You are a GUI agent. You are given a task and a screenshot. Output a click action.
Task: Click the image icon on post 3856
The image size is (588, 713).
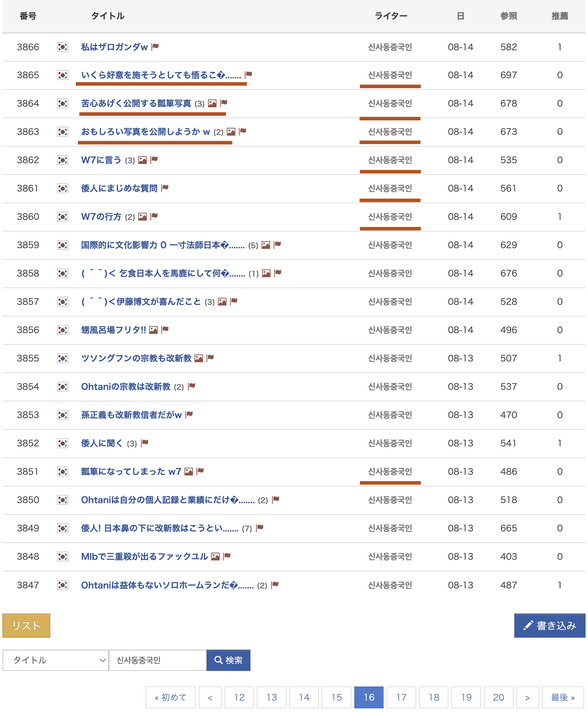[x=153, y=330]
